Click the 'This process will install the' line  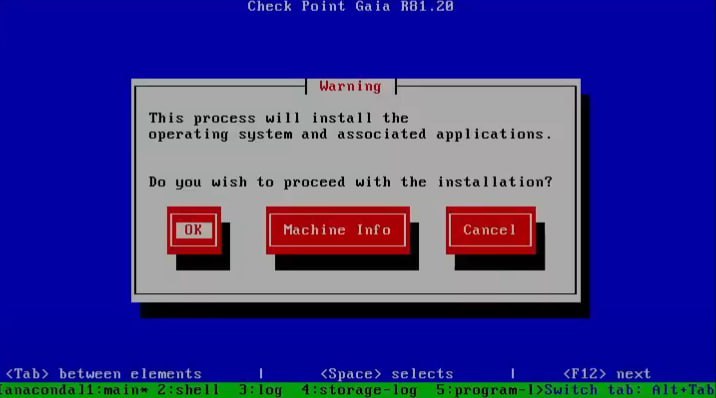[x=279, y=118]
